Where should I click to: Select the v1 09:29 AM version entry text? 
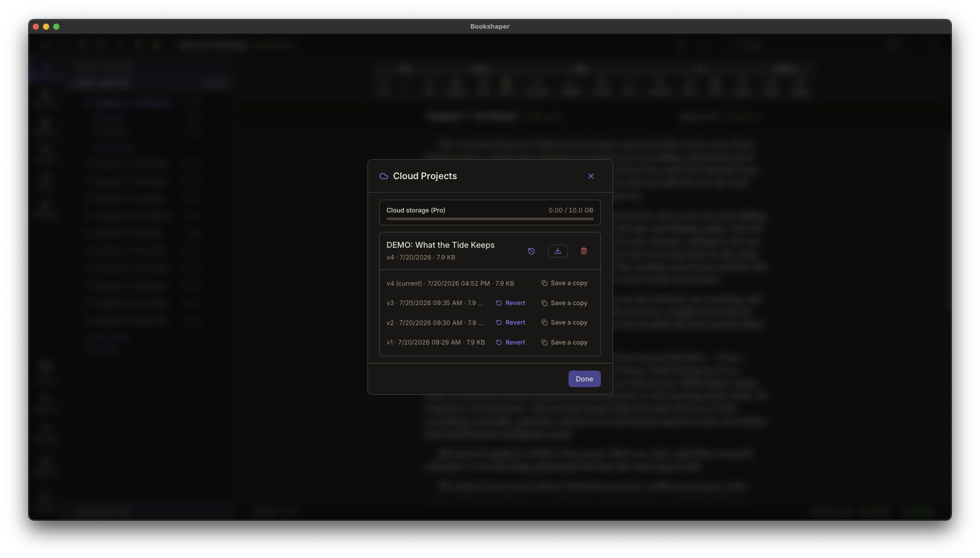(x=435, y=342)
